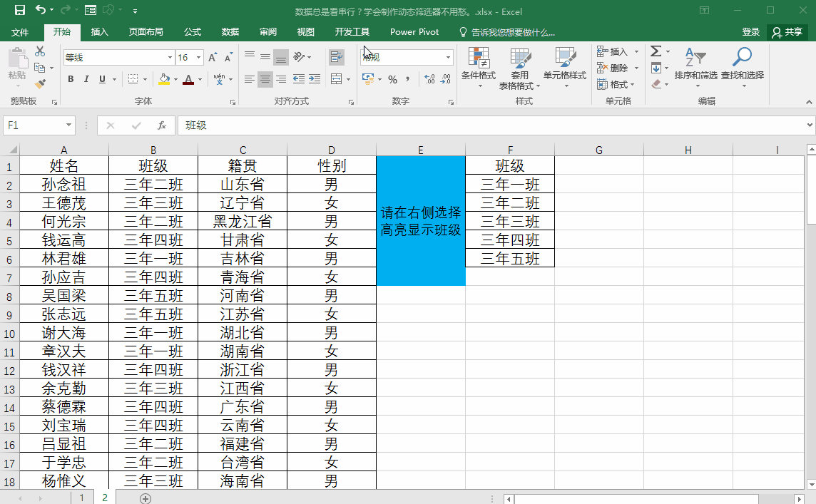Click the 共享 share button

point(787,32)
